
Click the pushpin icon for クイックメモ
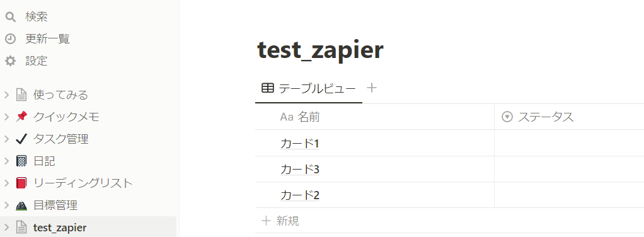click(21, 117)
